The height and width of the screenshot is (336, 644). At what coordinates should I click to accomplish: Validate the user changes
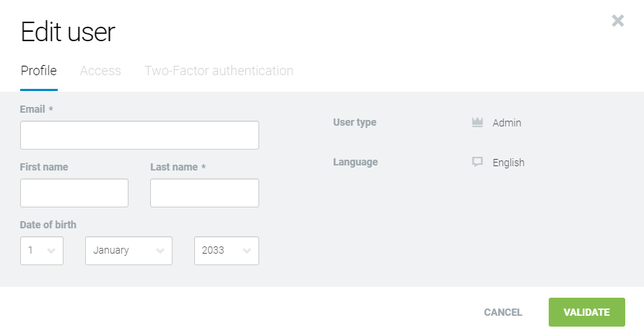pos(587,312)
